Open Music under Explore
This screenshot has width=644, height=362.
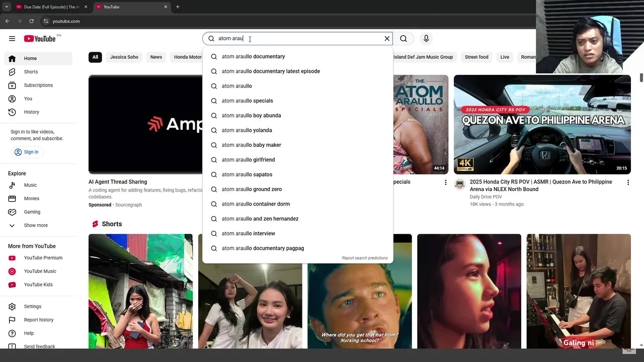38,185
